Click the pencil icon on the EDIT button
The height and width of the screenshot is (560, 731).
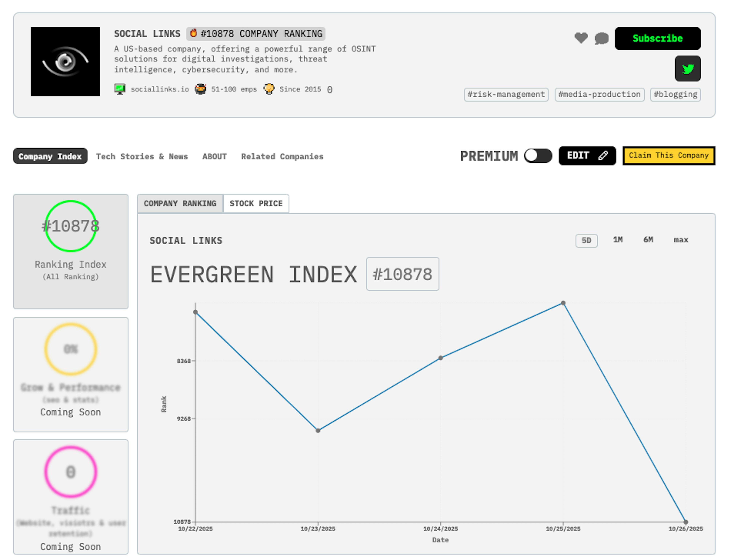603,155
